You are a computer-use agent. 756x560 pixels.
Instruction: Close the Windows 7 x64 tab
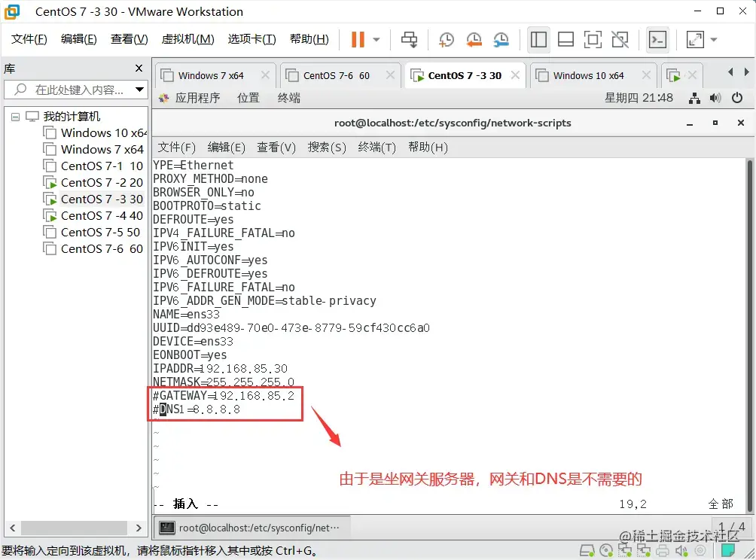pos(265,75)
